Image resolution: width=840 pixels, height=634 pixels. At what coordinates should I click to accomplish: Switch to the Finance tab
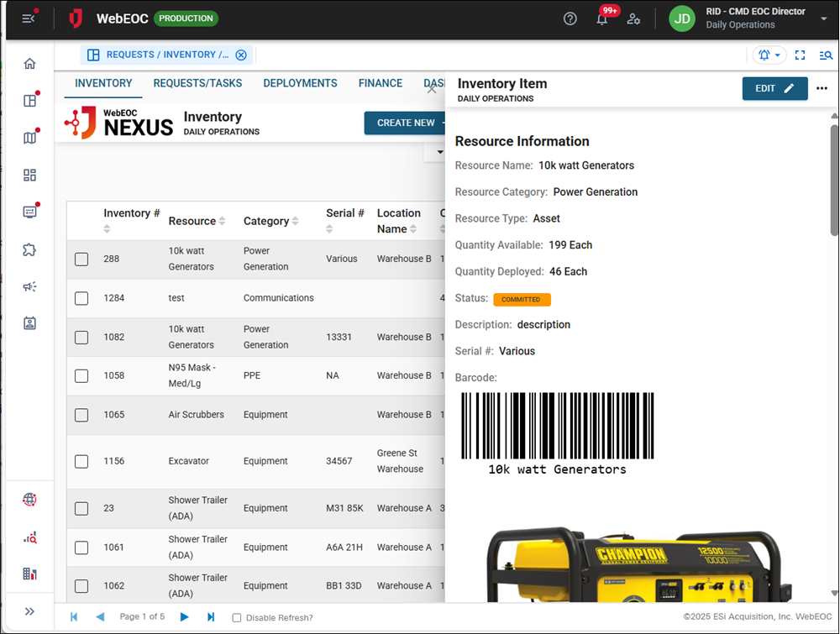point(380,83)
